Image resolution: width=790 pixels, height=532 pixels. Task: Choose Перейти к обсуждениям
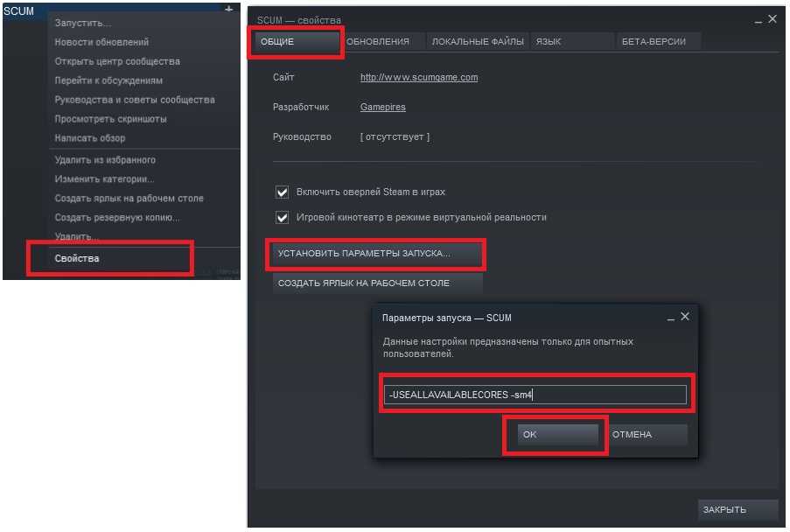click(108, 80)
